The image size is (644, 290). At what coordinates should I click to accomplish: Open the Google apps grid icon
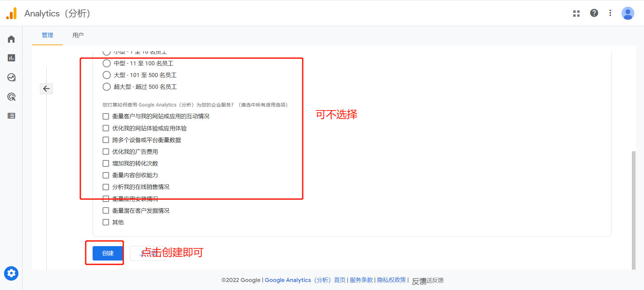[576, 13]
